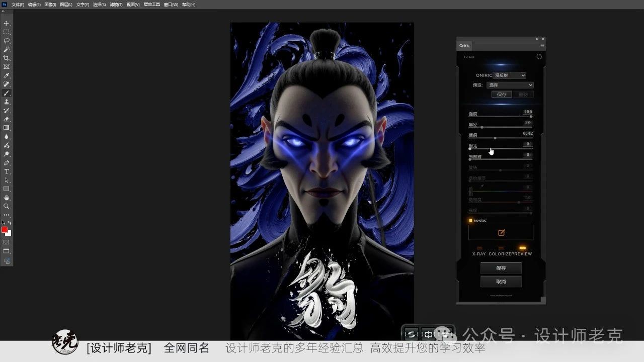The height and width of the screenshot is (362, 644).
Task: Click the 阈值 threshold slider handle
Action: click(495, 138)
